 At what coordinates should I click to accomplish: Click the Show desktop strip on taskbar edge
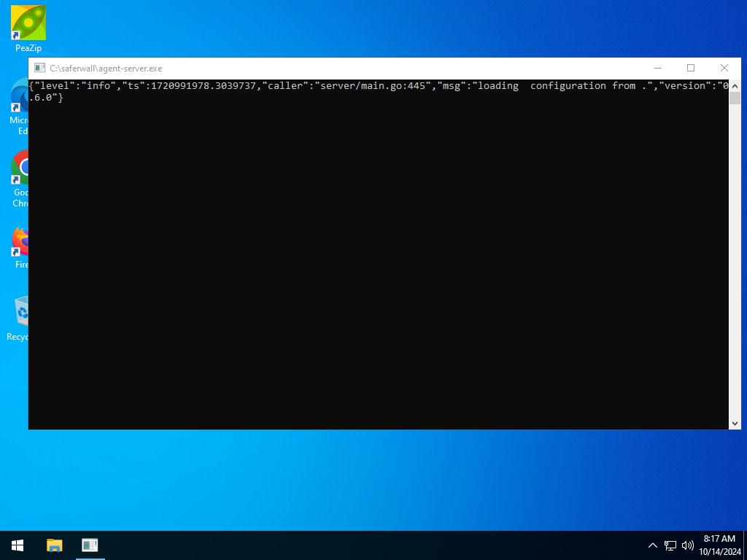[745, 545]
